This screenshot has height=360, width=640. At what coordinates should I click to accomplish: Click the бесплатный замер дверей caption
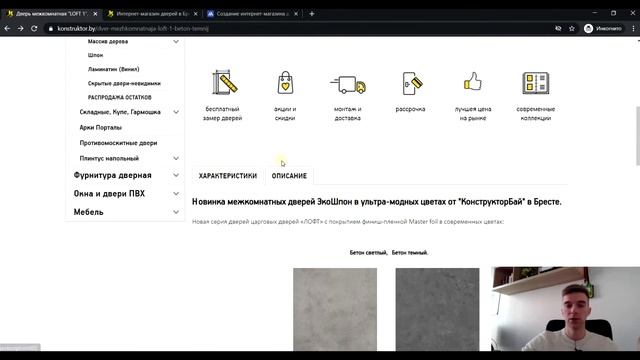tap(222, 113)
